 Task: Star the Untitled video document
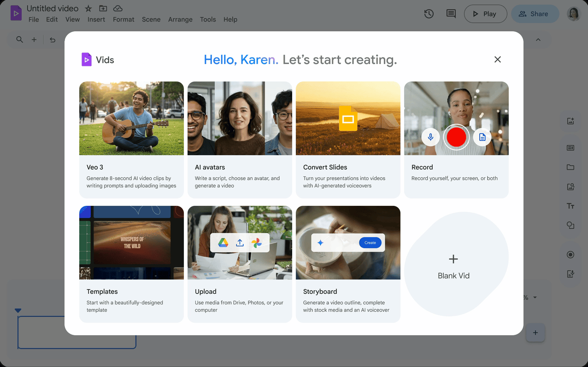88,8
